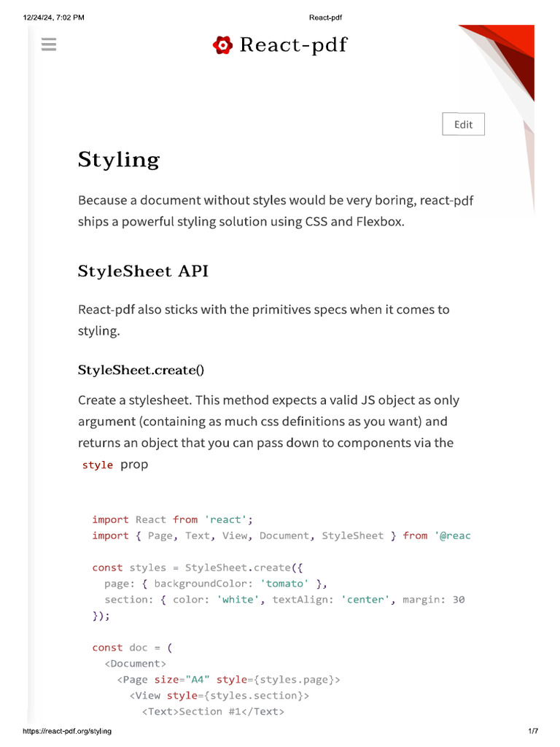Click the Edit button
The height and width of the screenshot is (747, 560).
[463, 124]
